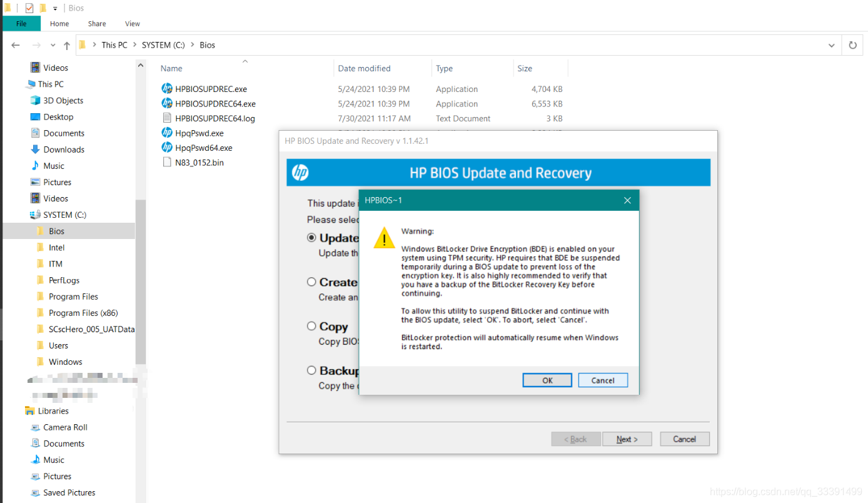Image resolution: width=868 pixels, height=503 pixels.
Task: Close the HPBIOS~1 warning dialog
Action: (x=627, y=200)
